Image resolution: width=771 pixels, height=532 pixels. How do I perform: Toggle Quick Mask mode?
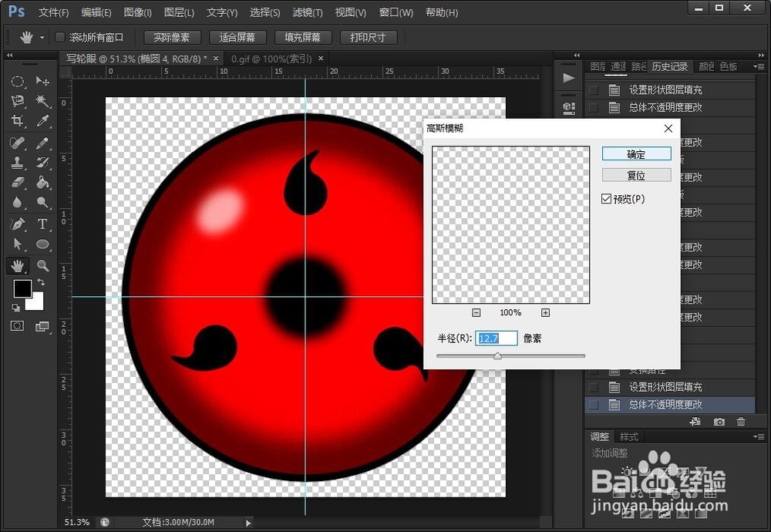[x=17, y=326]
